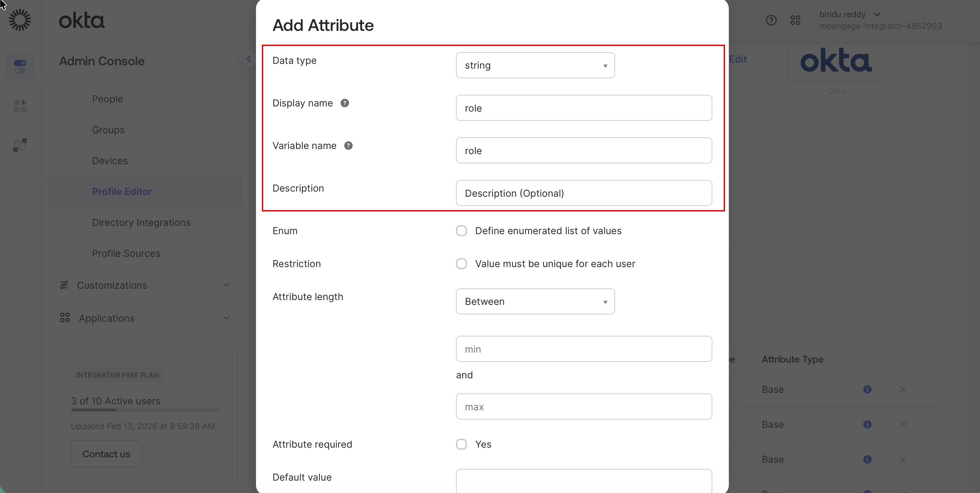Screen dimensions: 980x493
Task: Open the bindu reddy account menu
Action: click(x=849, y=14)
